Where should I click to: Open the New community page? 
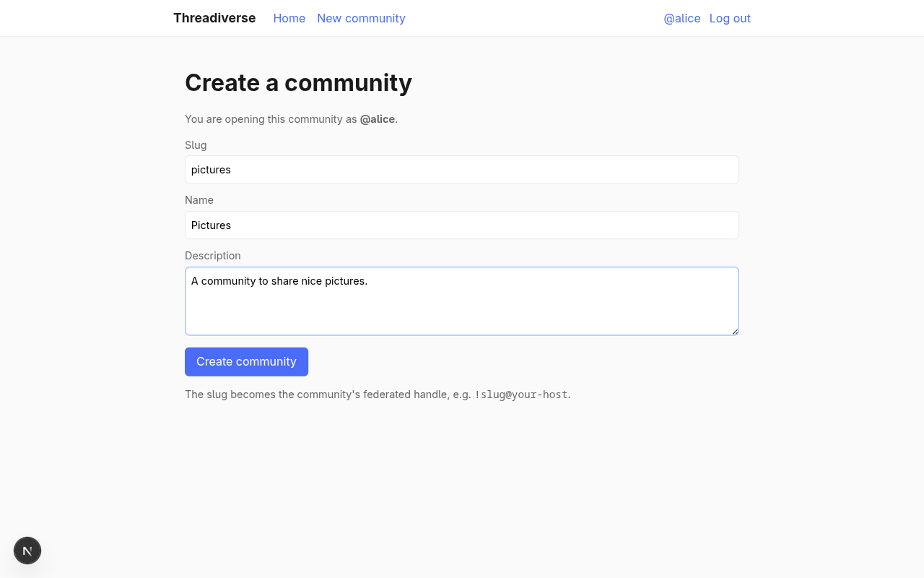(x=361, y=18)
